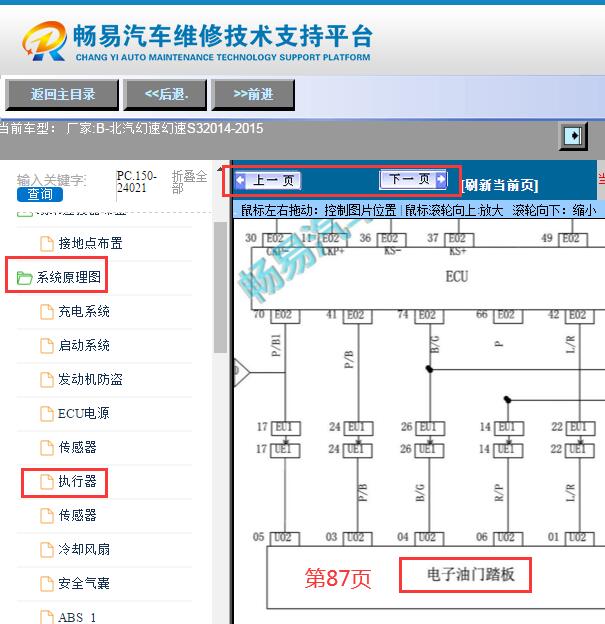Open 执行器 diagram entry
Screen dimensions: 605x624
tap(77, 482)
